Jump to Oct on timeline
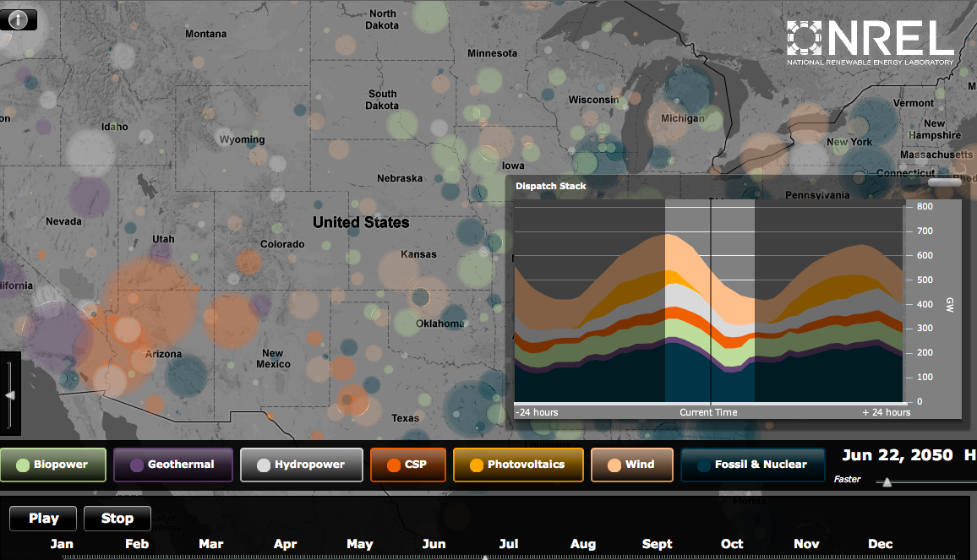The height and width of the screenshot is (560, 977). click(732, 544)
